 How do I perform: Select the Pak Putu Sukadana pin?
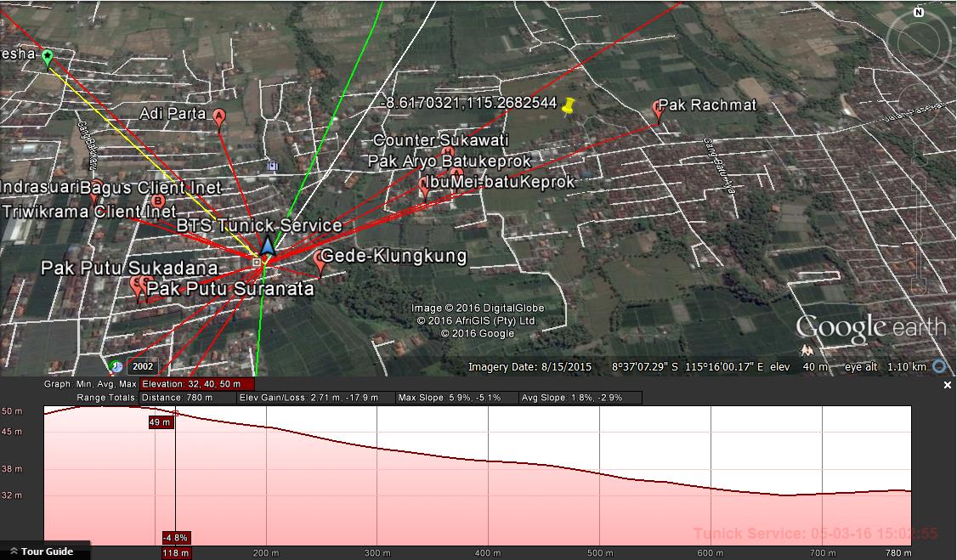click(x=137, y=286)
